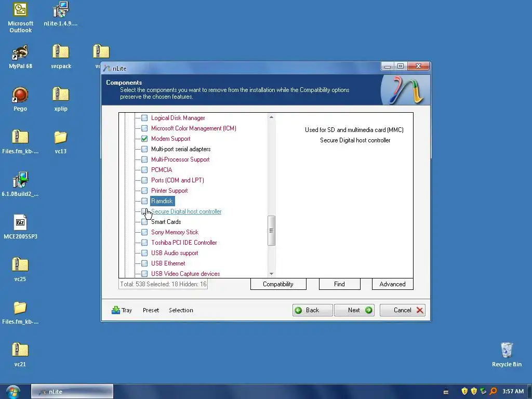Toggle the Multi-port serial adapters checkbox
The width and height of the screenshot is (532, 399).
point(144,149)
